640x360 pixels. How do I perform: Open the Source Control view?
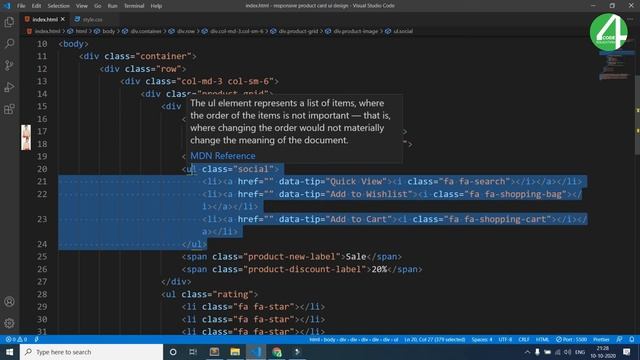[9, 65]
